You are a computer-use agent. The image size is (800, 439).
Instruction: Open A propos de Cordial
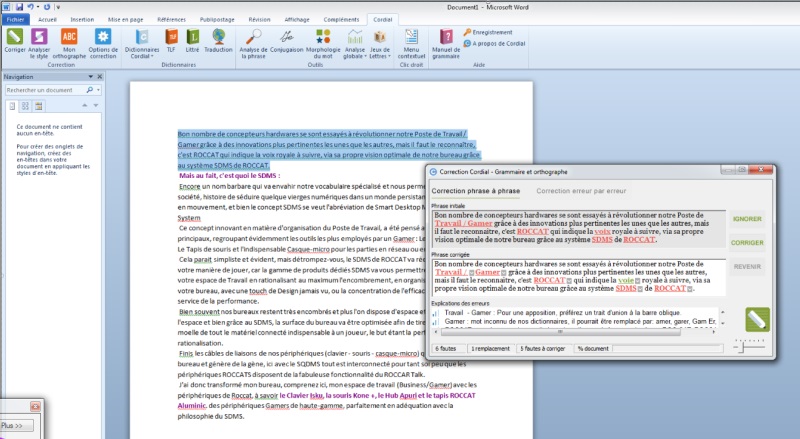tap(494, 43)
